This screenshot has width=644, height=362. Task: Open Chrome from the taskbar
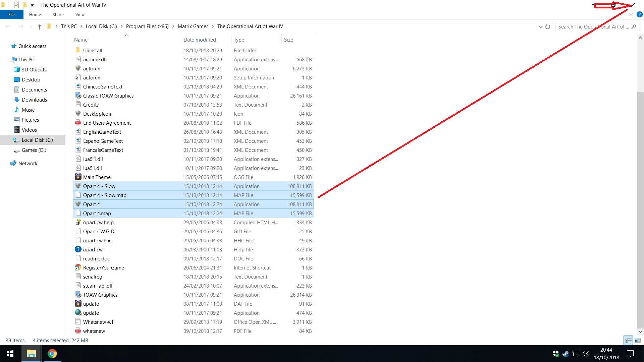52,354
